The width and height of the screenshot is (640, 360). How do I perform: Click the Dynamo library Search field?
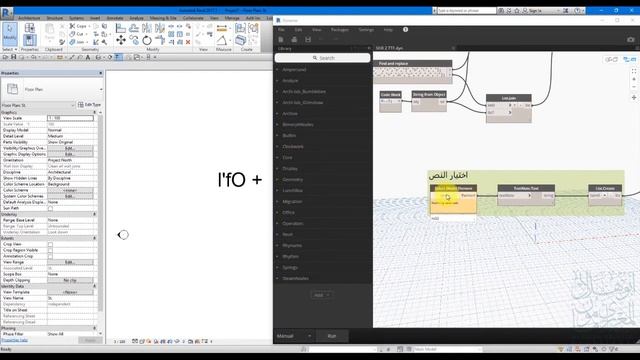coord(322,58)
